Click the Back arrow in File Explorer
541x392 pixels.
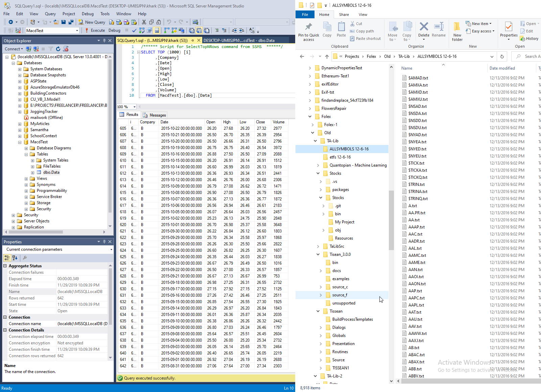(x=302, y=56)
